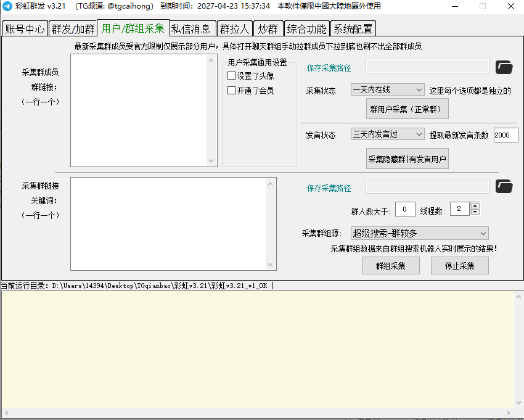Click upper folder icon for save path
Image resolution: width=524 pixels, height=420 pixels.
pyautogui.click(x=504, y=67)
